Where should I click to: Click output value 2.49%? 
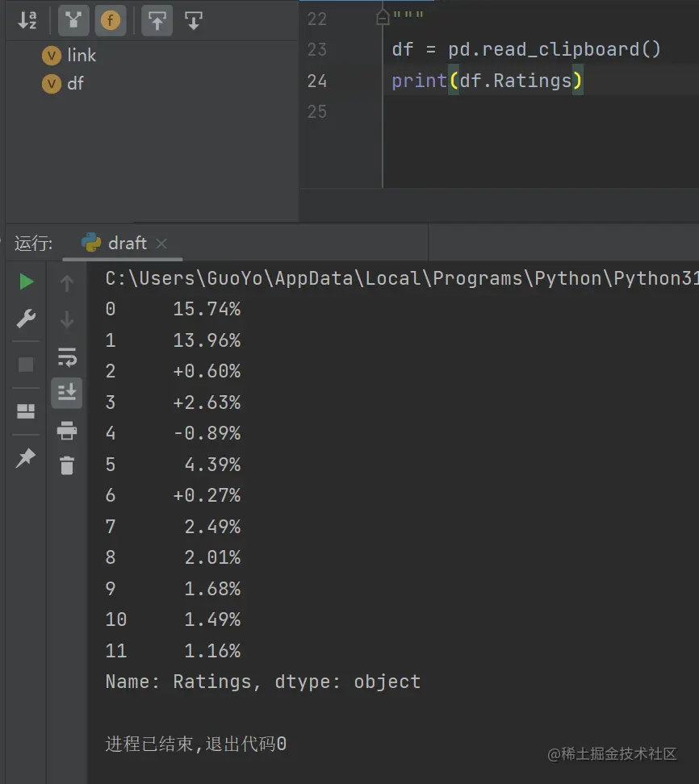(212, 527)
